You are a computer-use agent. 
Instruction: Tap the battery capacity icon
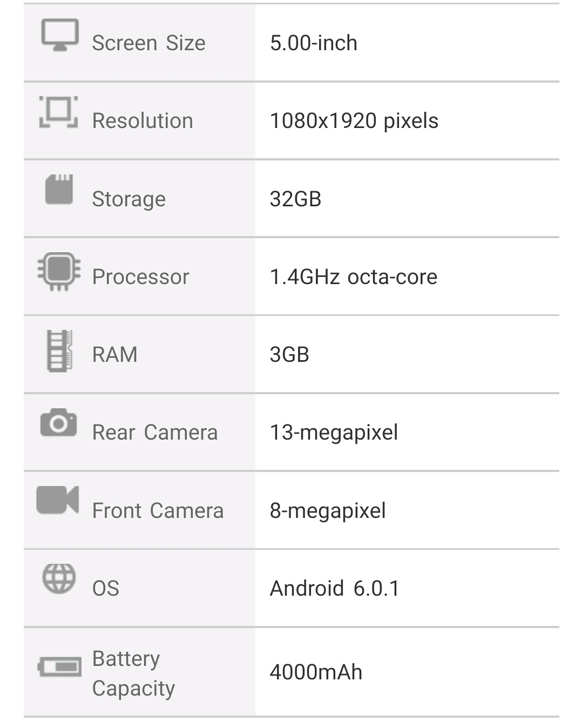59,667
